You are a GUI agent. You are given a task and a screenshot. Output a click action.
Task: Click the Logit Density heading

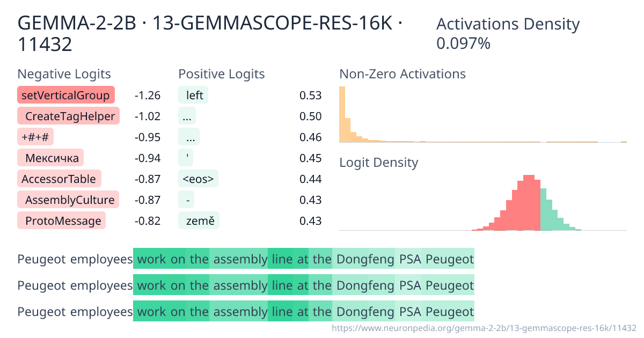pyautogui.click(x=379, y=162)
